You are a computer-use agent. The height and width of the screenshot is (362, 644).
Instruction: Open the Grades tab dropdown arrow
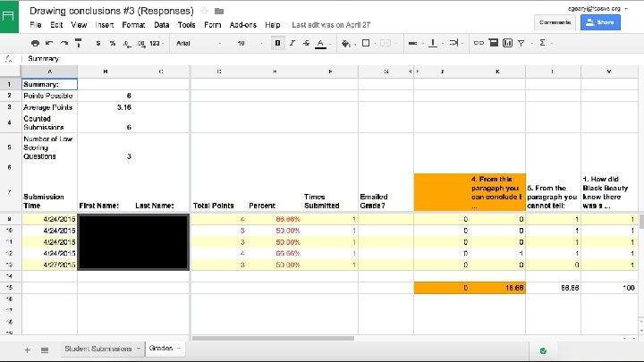[179, 349]
